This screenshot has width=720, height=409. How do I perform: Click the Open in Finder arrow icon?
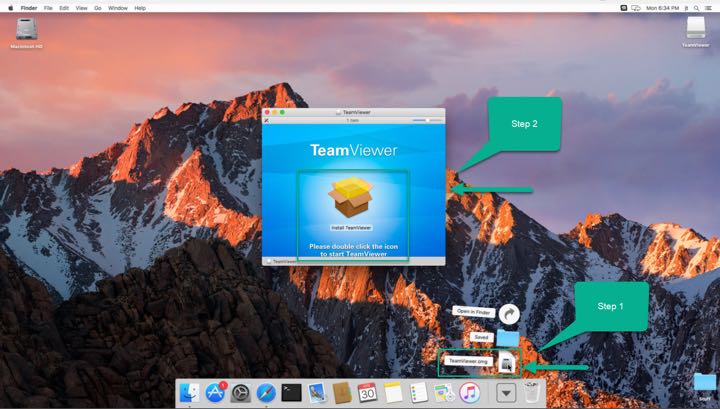click(509, 314)
